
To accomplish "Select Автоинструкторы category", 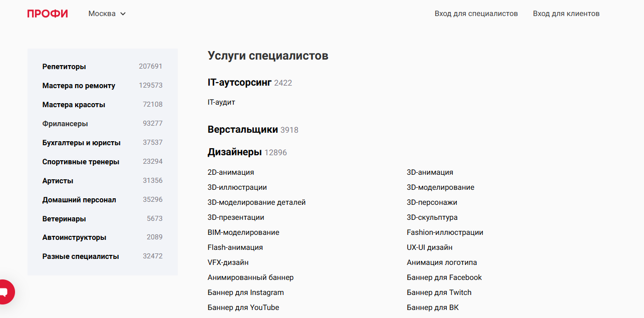I will pyautogui.click(x=74, y=237).
